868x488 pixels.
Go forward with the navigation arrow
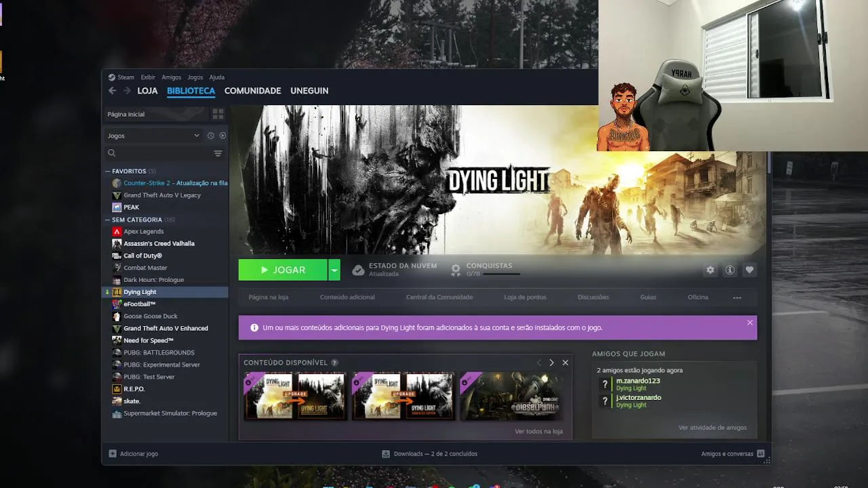click(127, 91)
